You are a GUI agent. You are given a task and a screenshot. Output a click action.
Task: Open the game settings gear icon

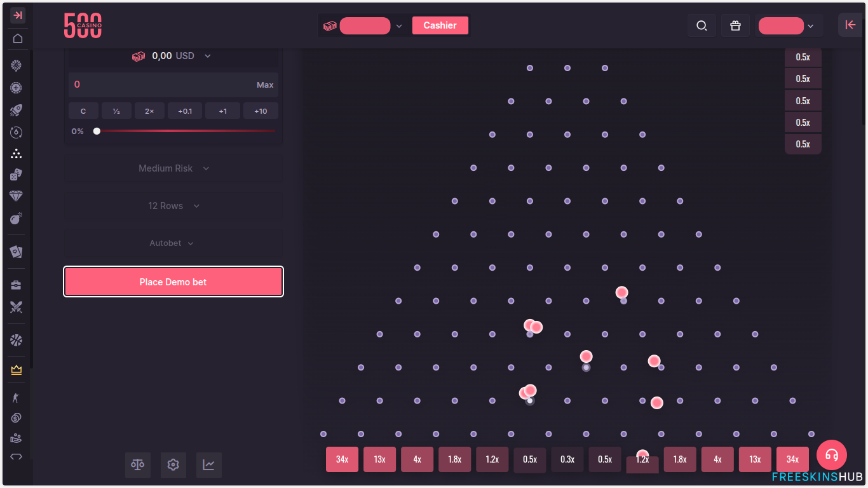[173, 464]
